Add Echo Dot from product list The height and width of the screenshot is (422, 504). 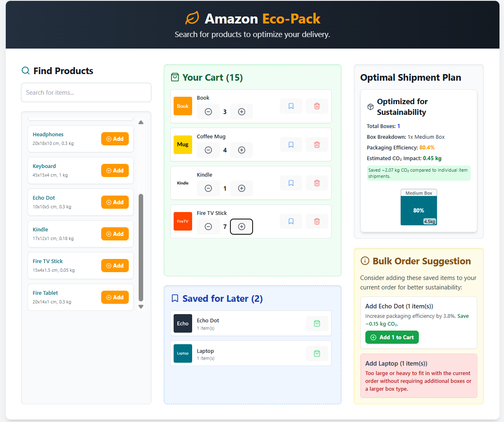click(x=115, y=202)
